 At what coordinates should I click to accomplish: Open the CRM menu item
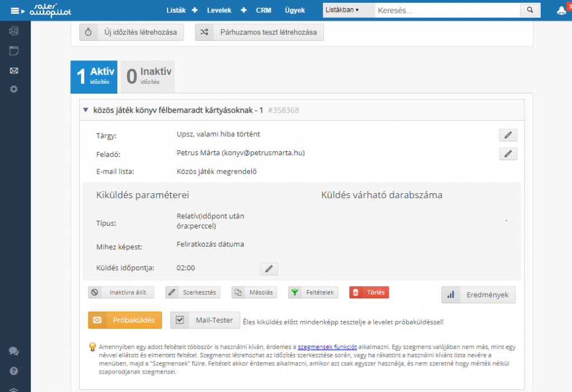click(264, 10)
